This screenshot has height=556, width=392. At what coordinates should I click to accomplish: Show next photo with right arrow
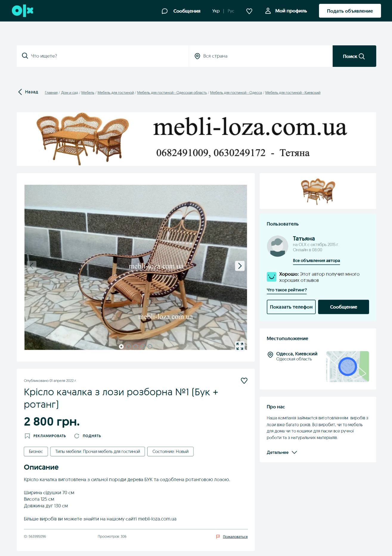[240, 266]
